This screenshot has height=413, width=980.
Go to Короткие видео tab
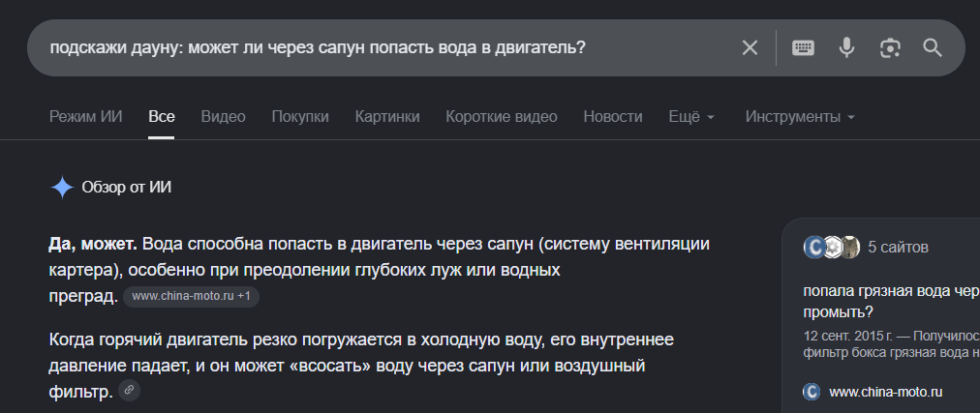[502, 117]
